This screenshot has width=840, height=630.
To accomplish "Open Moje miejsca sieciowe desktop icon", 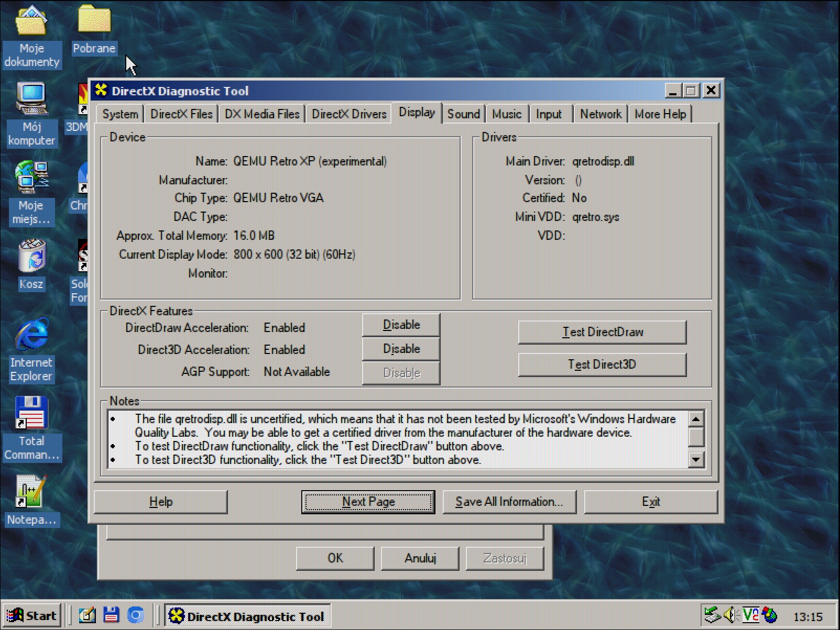I will coord(31,193).
